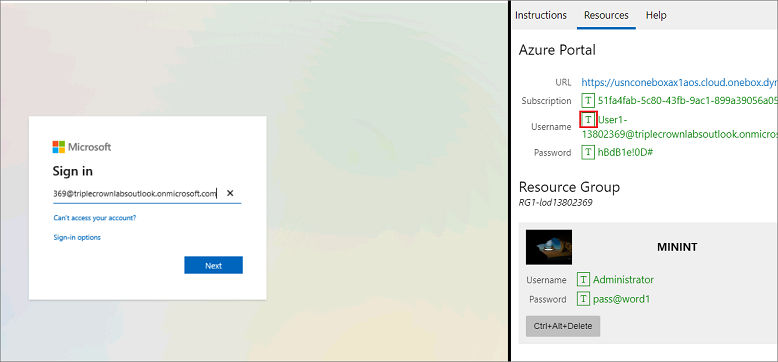Click the MININT virtual machine thumbnail
The height and width of the screenshot is (362, 778).
tap(549, 247)
